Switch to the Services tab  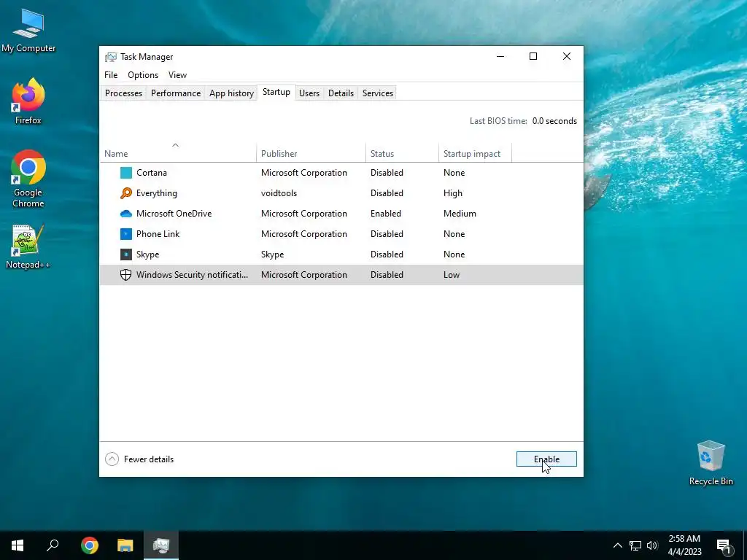point(378,93)
